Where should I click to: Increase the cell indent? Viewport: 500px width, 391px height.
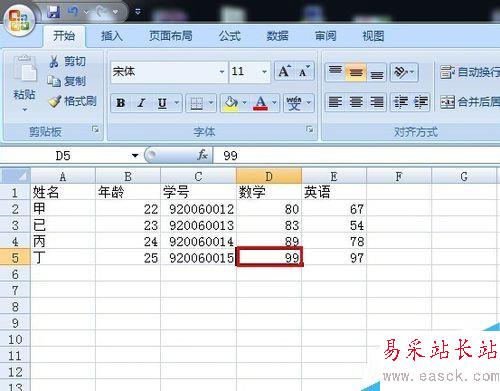(421, 102)
